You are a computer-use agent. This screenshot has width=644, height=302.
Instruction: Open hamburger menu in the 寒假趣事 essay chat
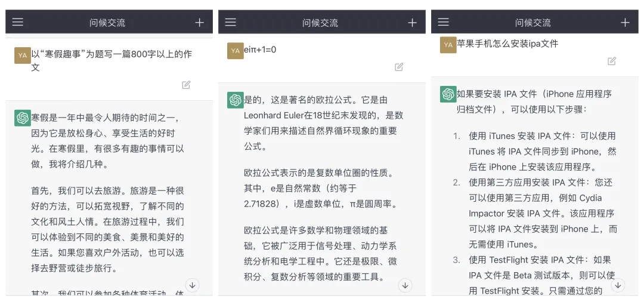pyautogui.click(x=18, y=22)
